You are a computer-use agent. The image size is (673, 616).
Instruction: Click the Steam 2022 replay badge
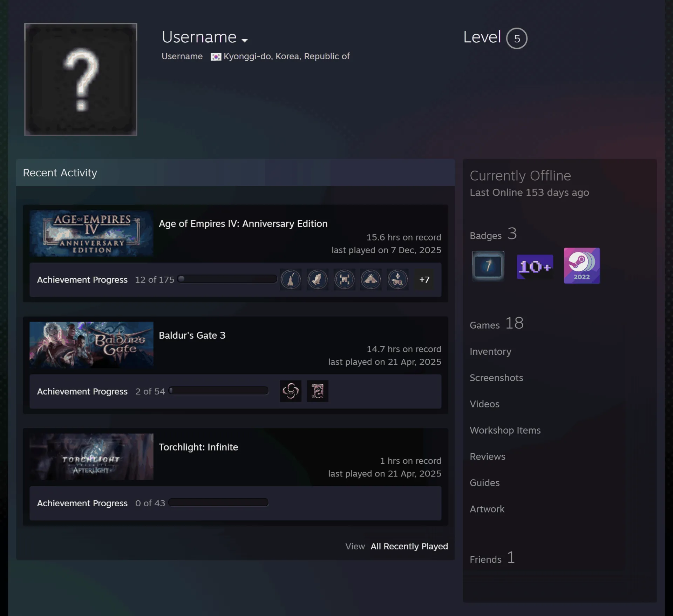(x=582, y=266)
